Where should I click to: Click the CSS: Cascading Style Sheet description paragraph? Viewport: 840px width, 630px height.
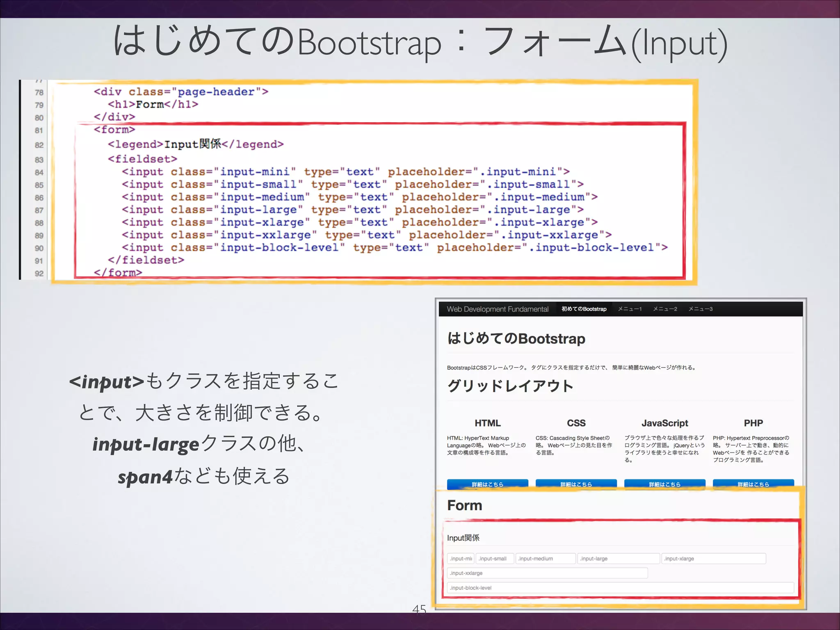574,445
